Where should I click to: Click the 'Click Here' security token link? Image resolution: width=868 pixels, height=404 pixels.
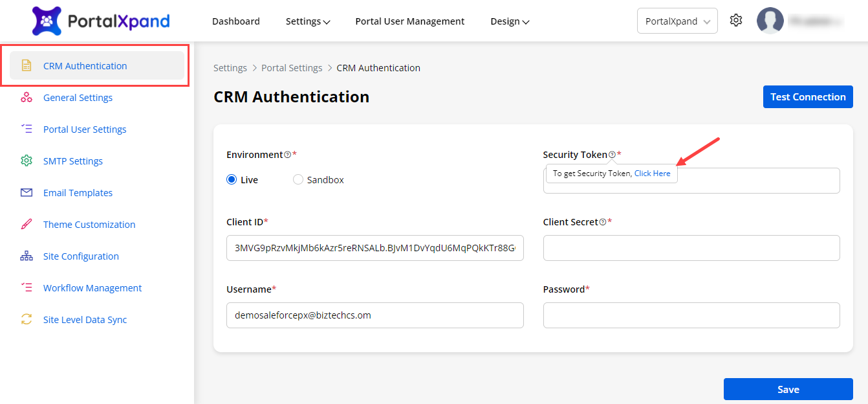coord(652,174)
